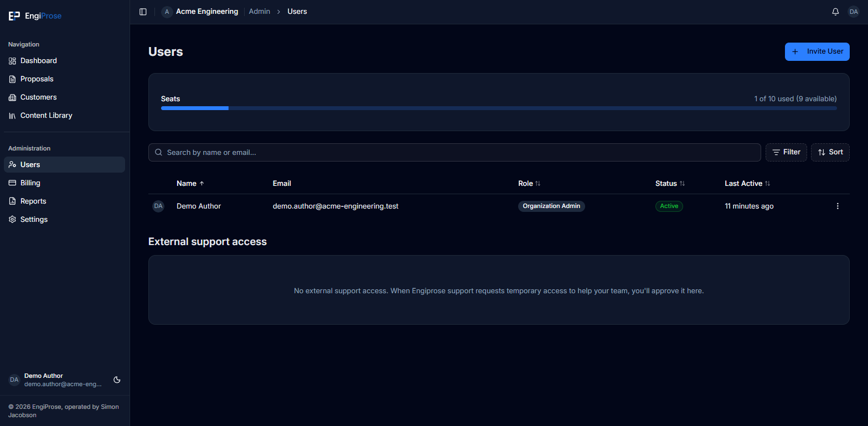Click the Active status badge
The width and height of the screenshot is (868, 426).
click(x=669, y=206)
